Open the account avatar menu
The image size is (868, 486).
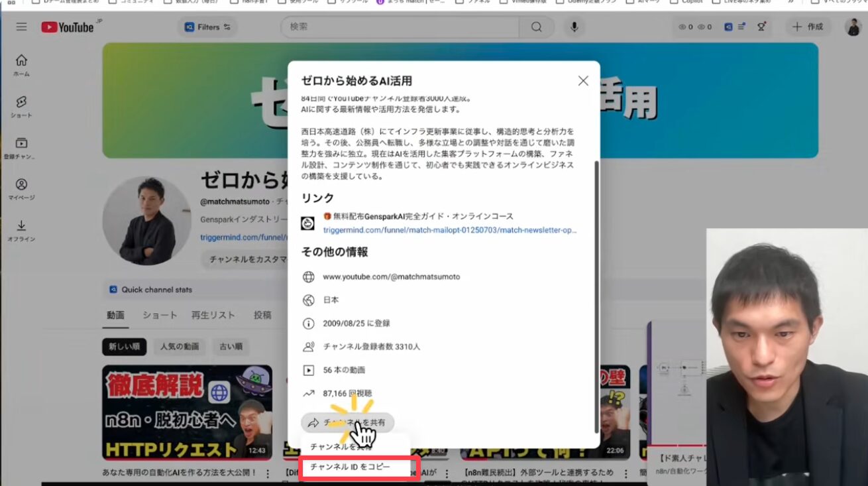pyautogui.click(x=853, y=27)
